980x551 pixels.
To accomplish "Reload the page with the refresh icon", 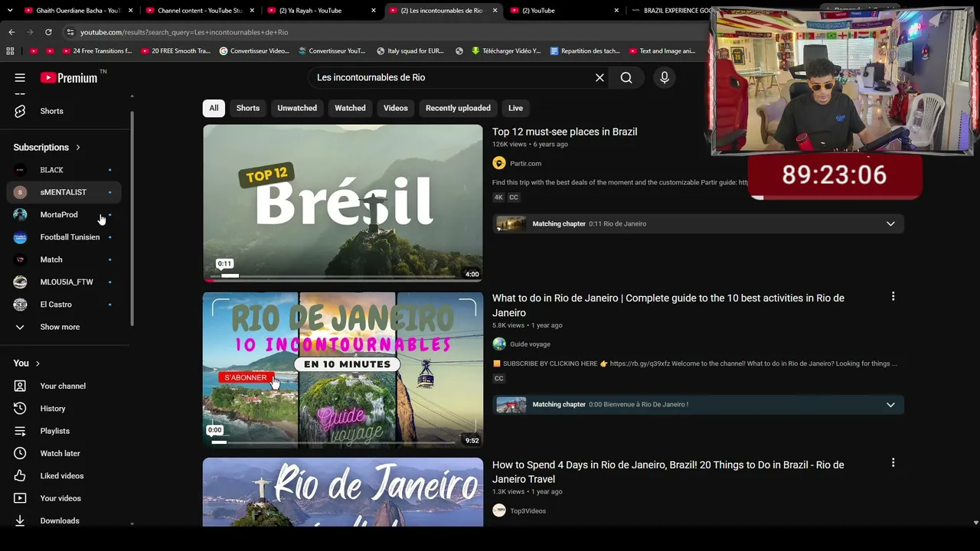I will [x=48, y=32].
